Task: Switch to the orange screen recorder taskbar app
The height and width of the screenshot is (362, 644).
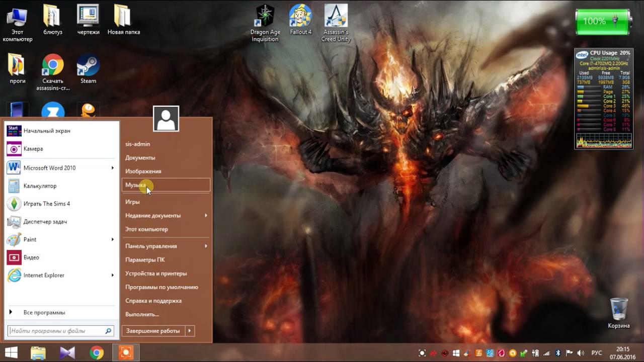Action: (126, 352)
